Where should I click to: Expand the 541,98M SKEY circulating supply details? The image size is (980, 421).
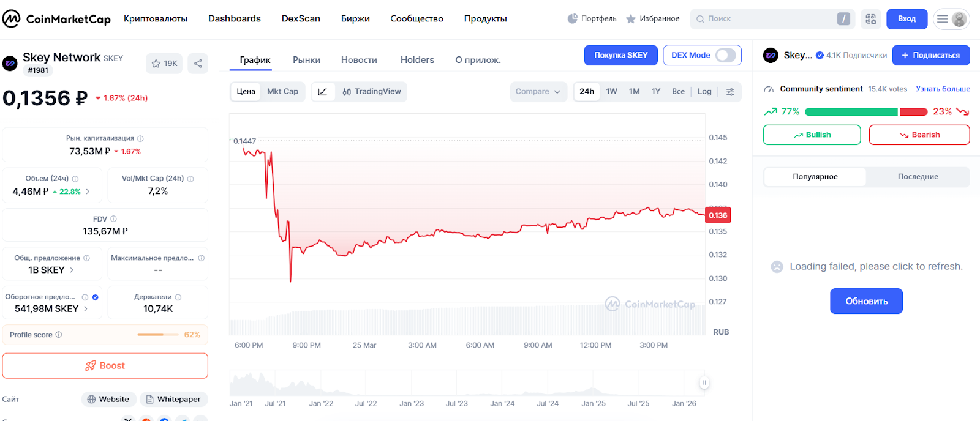click(85, 309)
